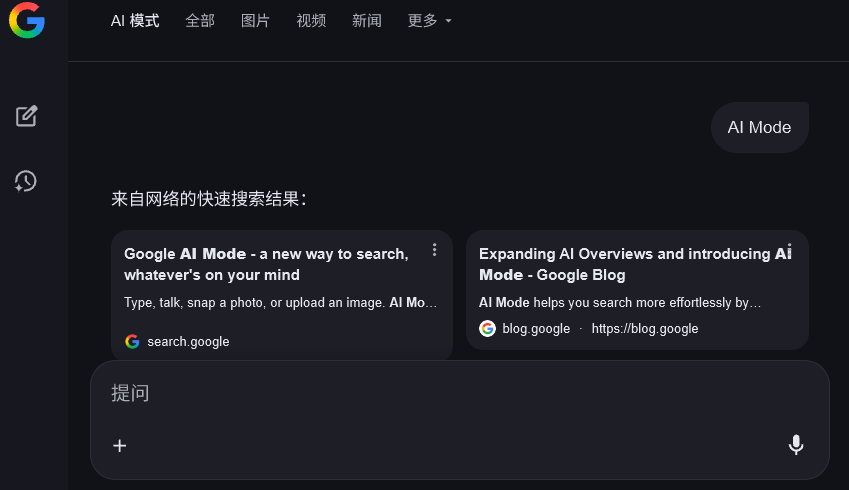Click the blog.google source name

(536, 329)
